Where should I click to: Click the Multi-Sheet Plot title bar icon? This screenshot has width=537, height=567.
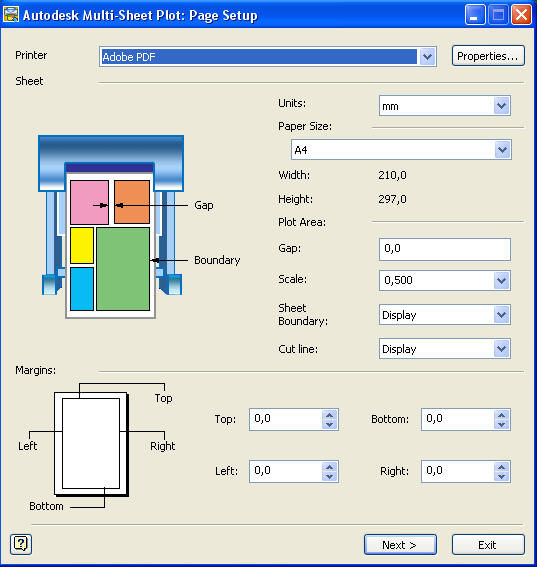point(10,14)
